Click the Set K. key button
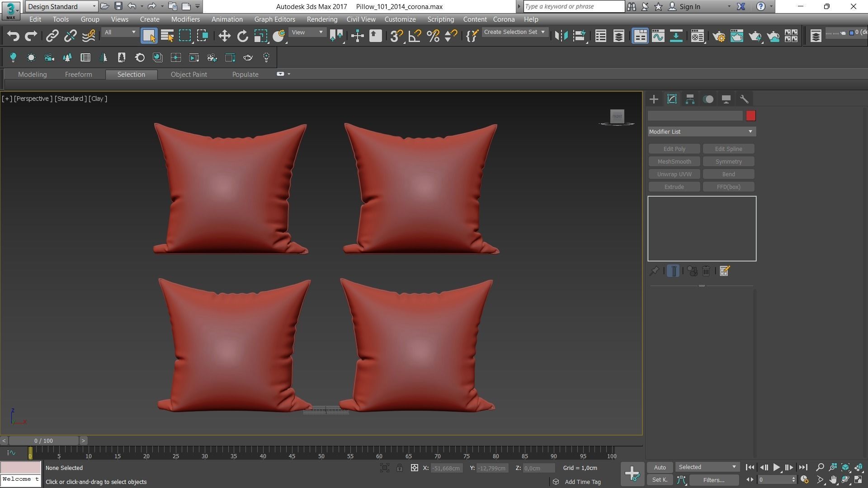Image resolution: width=868 pixels, height=488 pixels. click(660, 480)
